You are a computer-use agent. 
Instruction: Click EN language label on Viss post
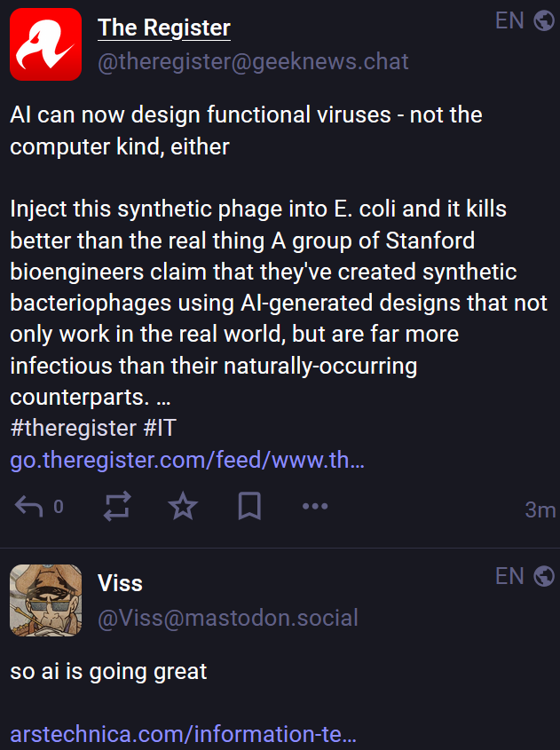click(509, 576)
